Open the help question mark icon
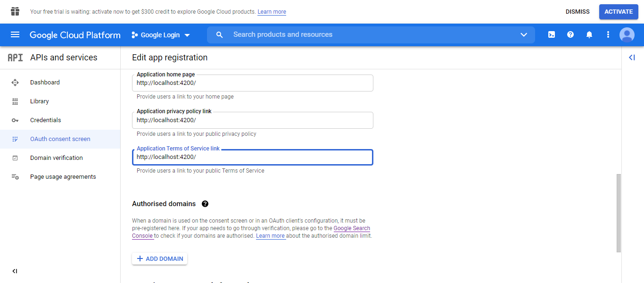The height and width of the screenshot is (283, 644). pos(570,34)
